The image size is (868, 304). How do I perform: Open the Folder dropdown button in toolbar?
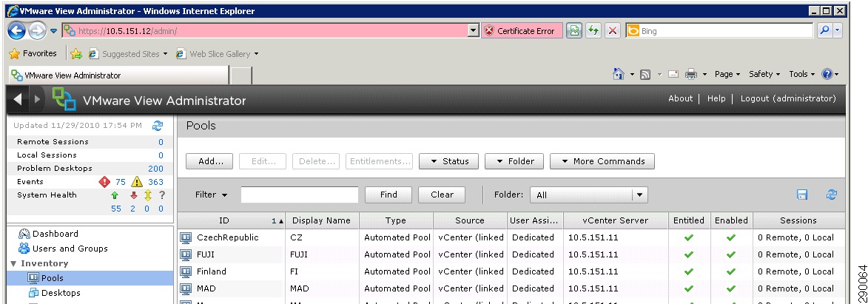click(x=514, y=161)
